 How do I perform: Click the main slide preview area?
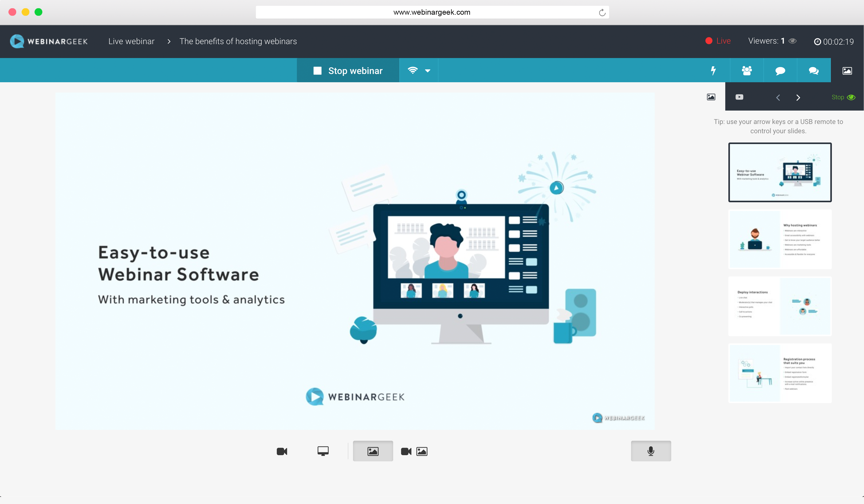pyautogui.click(x=355, y=261)
